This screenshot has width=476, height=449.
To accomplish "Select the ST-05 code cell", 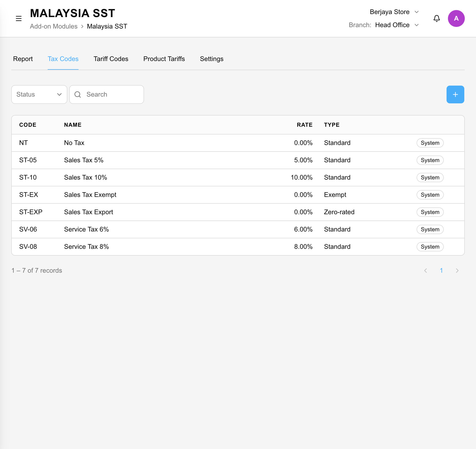I will click(28, 160).
